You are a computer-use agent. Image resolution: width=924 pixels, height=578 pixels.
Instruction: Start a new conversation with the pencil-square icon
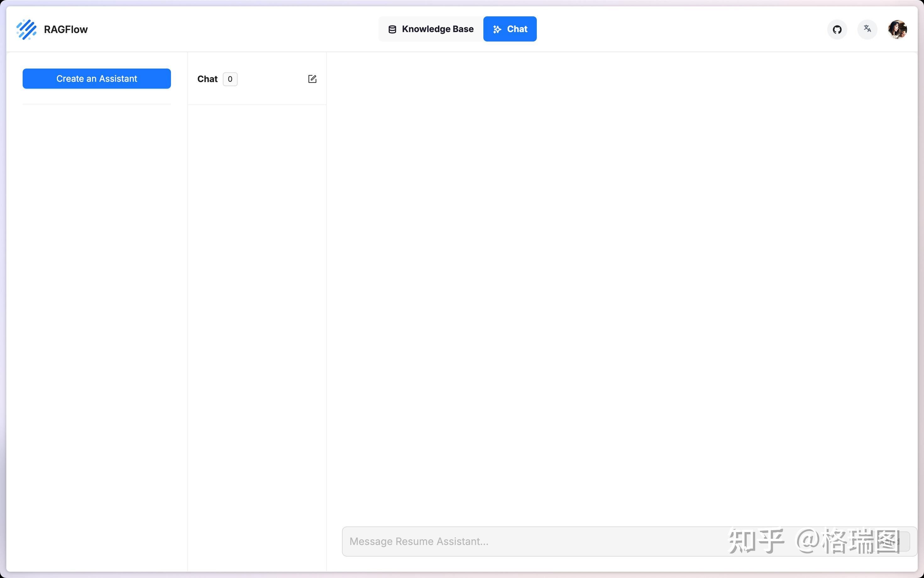point(312,79)
